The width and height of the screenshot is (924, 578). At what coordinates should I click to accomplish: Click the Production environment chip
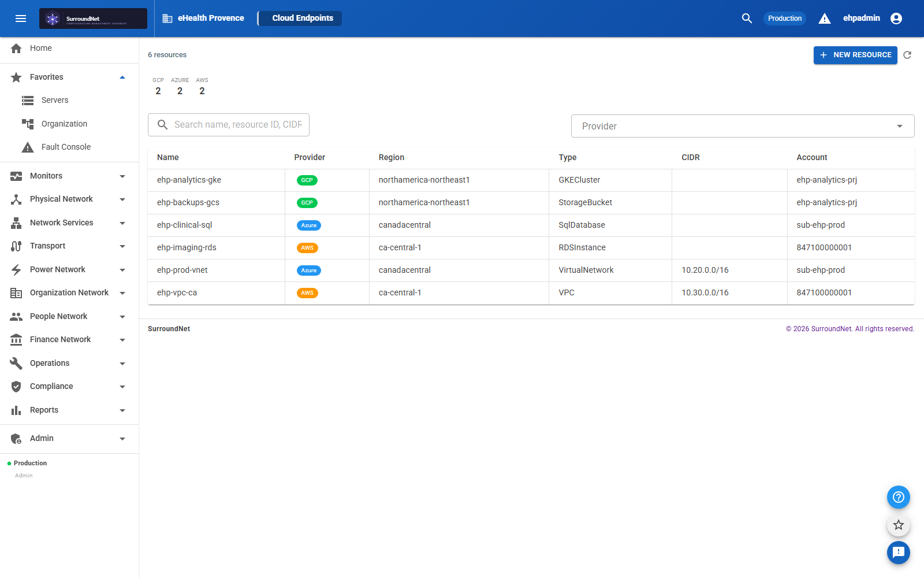tap(785, 18)
